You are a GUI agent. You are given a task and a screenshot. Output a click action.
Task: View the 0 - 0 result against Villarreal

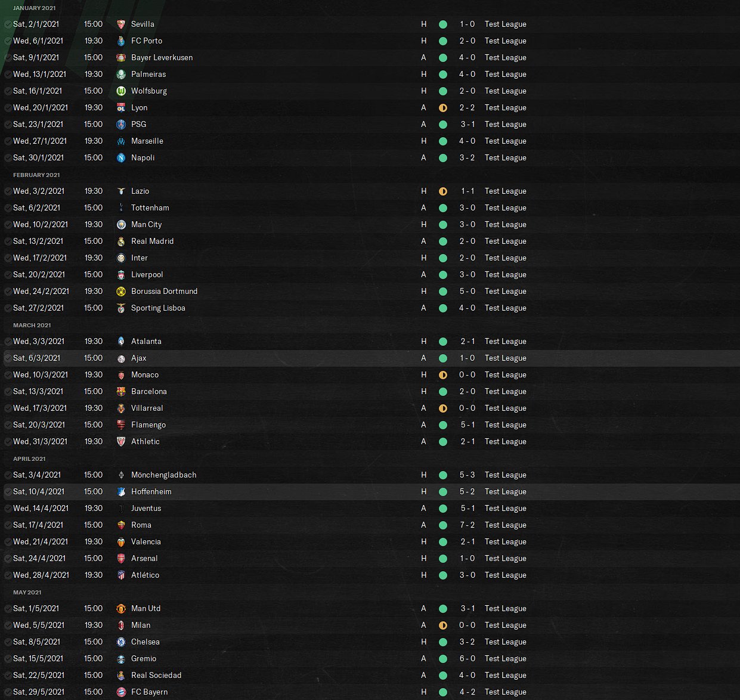click(x=467, y=408)
